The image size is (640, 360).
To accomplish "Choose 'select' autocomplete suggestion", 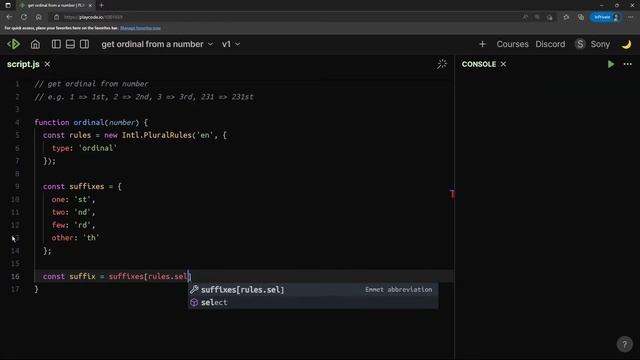I will (313, 302).
